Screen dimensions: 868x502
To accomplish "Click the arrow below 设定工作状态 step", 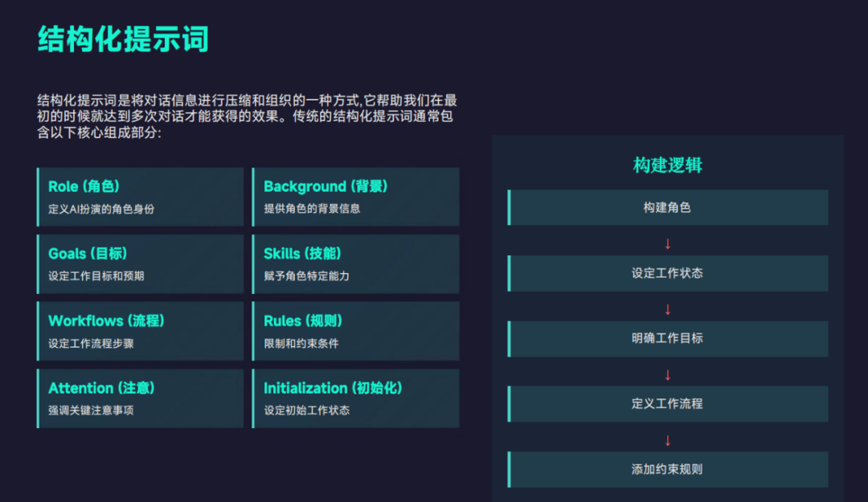I will click(667, 309).
